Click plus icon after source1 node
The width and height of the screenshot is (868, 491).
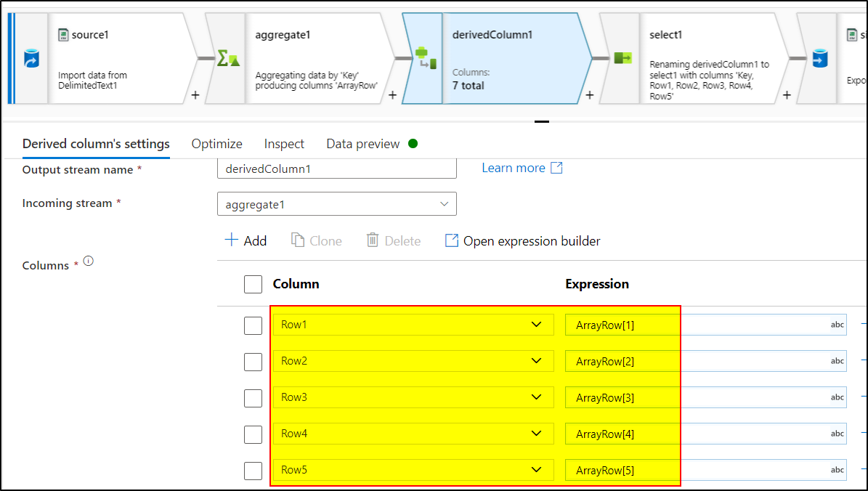[x=195, y=95]
